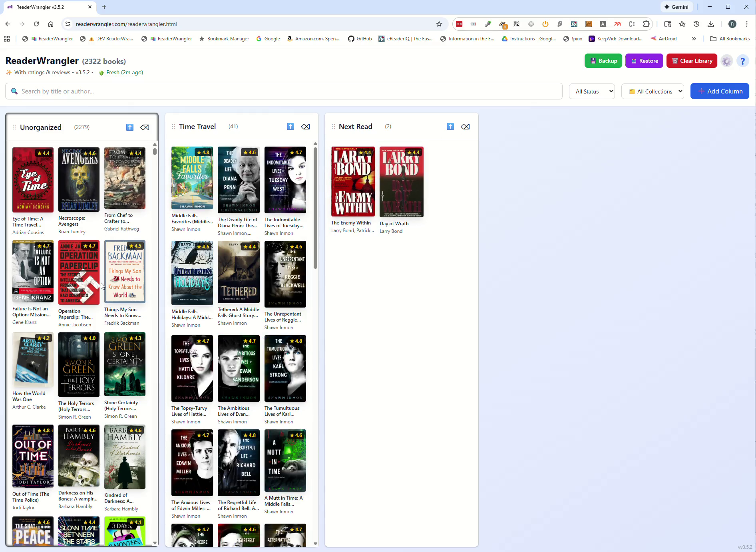This screenshot has width=756, height=552.
Task: Bookmark this page with the star icon
Action: pyautogui.click(x=439, y=24)
